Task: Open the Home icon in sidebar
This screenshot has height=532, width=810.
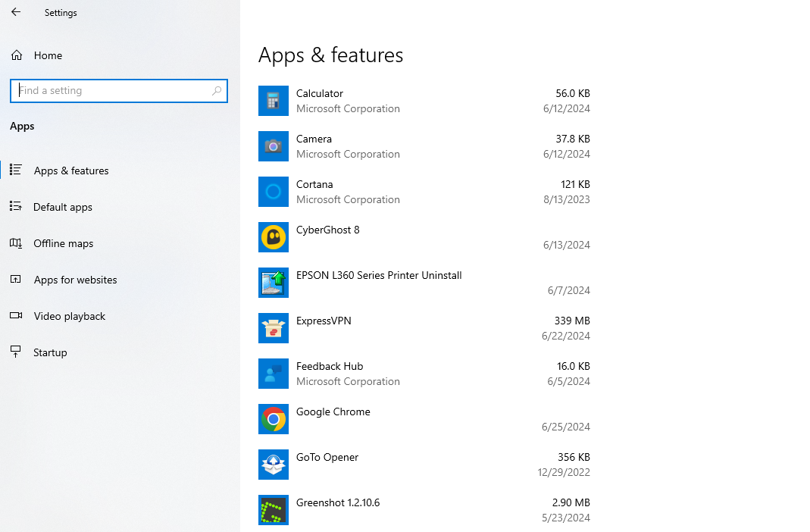Action: (x=17, y=55)
